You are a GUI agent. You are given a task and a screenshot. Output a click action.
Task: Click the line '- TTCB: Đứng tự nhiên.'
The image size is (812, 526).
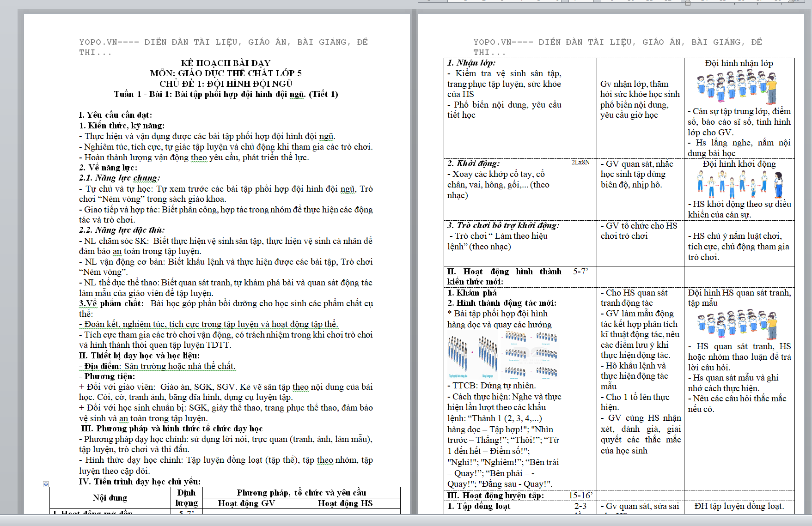tap(491, 386)
